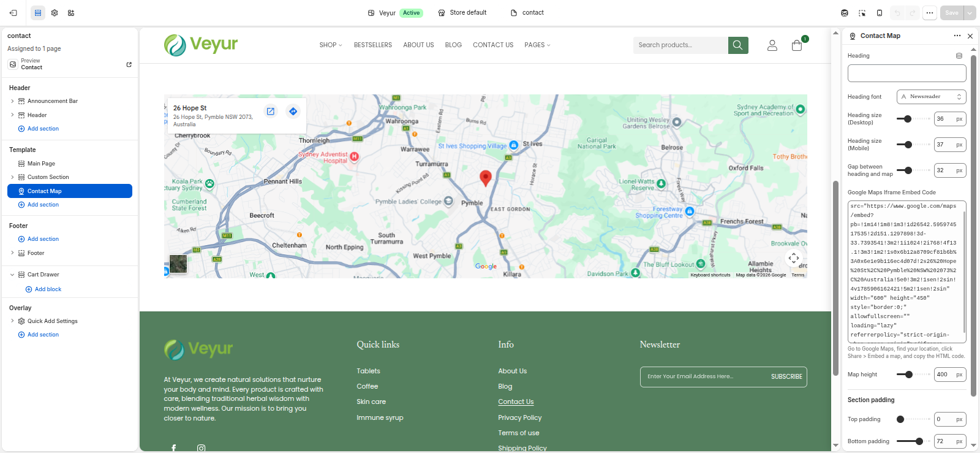The width and height of the screenshot is (980, 453).
Task: Click the Search products input field
Action: (x=680, y=45)
